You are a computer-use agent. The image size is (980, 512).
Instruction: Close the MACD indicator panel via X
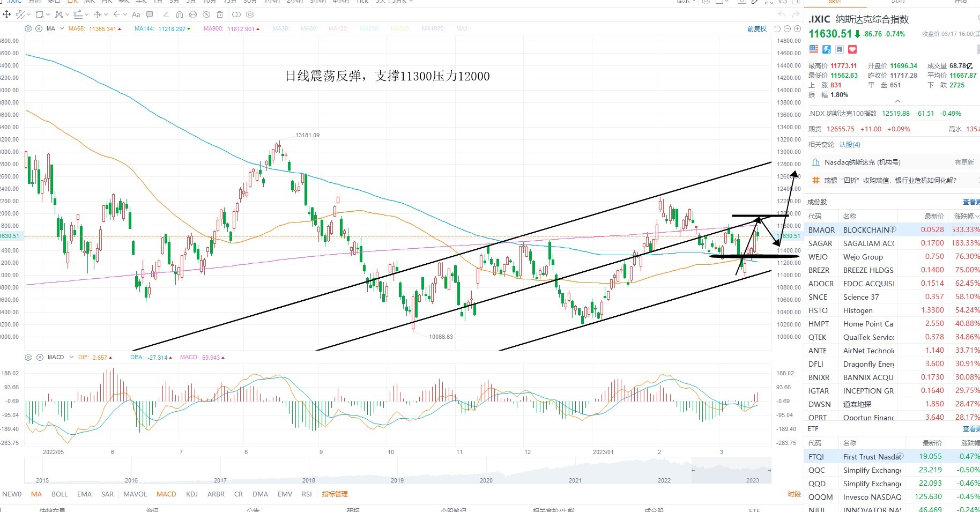[40, 357]
